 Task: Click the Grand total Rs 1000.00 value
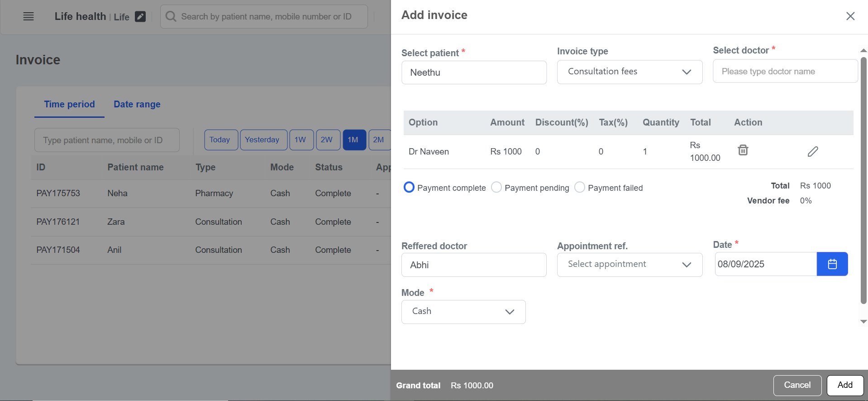click(x=472, y=386)
